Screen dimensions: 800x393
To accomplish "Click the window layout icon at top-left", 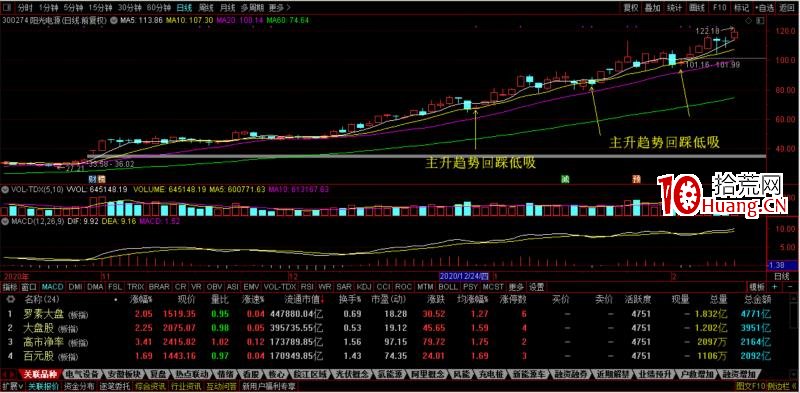I will point(7,8).
